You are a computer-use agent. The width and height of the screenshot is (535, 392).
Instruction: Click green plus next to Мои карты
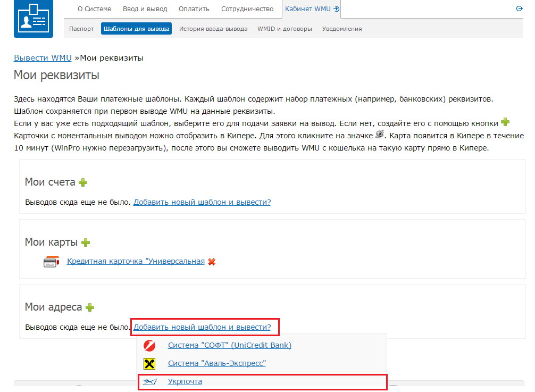[86, 243]
